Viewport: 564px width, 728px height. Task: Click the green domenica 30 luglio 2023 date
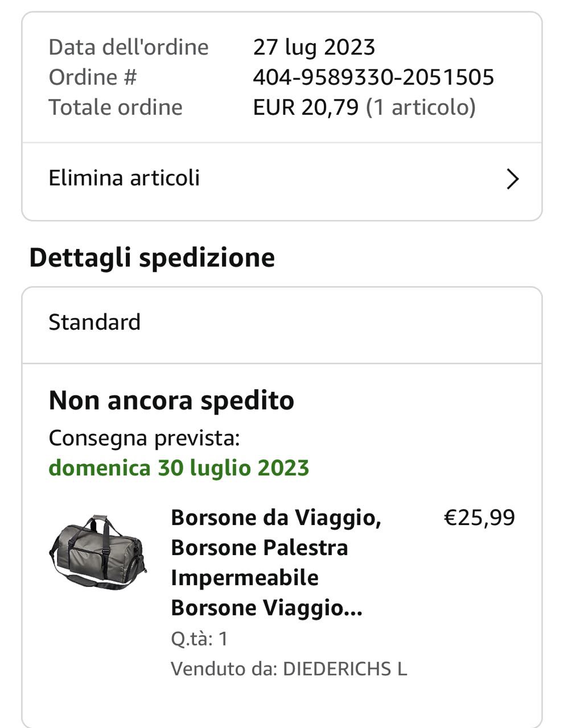[179, 468]
